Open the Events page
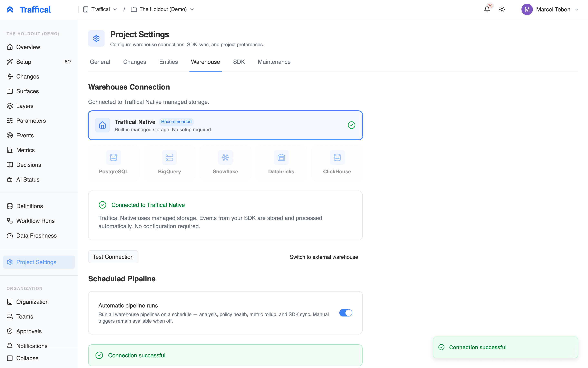Viewport: 588px width, 368px height. (x=39, y=135)
